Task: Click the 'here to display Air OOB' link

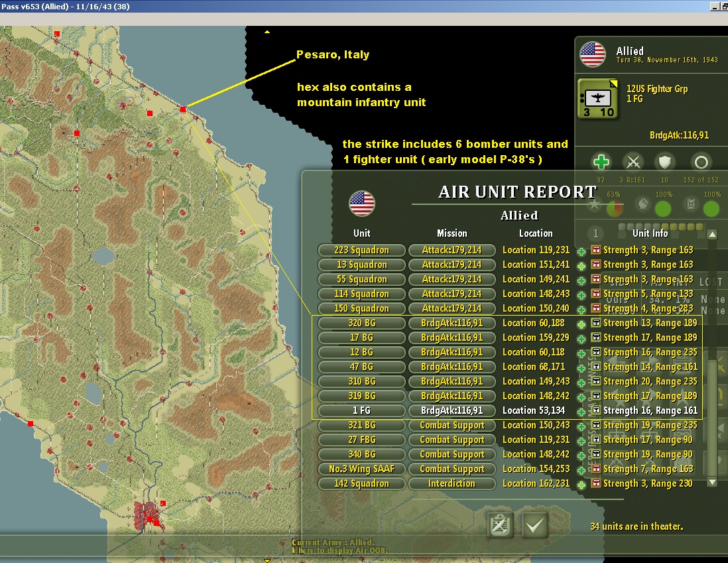Action: pos(341,550)
